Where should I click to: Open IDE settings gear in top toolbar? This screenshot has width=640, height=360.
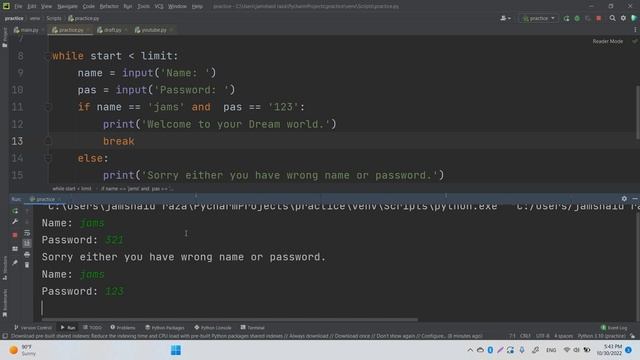(x=623, y=18)
